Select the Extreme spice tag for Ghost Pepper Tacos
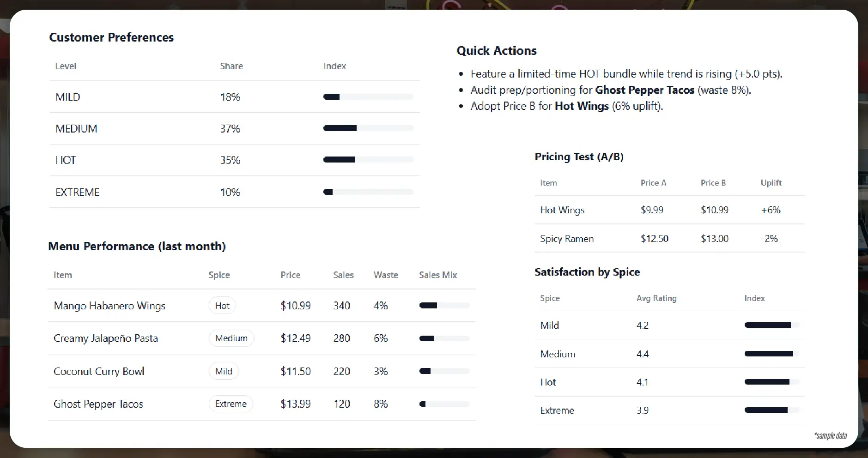This screenshot has width=868, height=458. [231, 404]
